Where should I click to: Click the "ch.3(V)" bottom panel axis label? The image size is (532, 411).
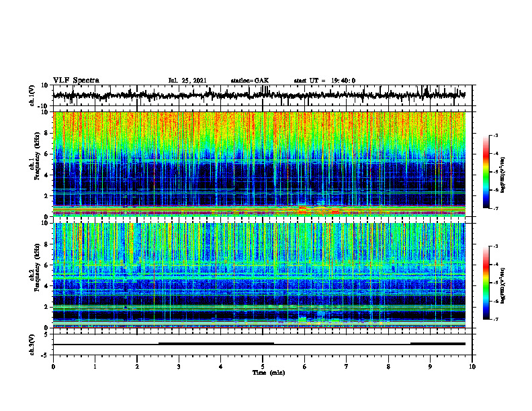(x=32, y=345)
